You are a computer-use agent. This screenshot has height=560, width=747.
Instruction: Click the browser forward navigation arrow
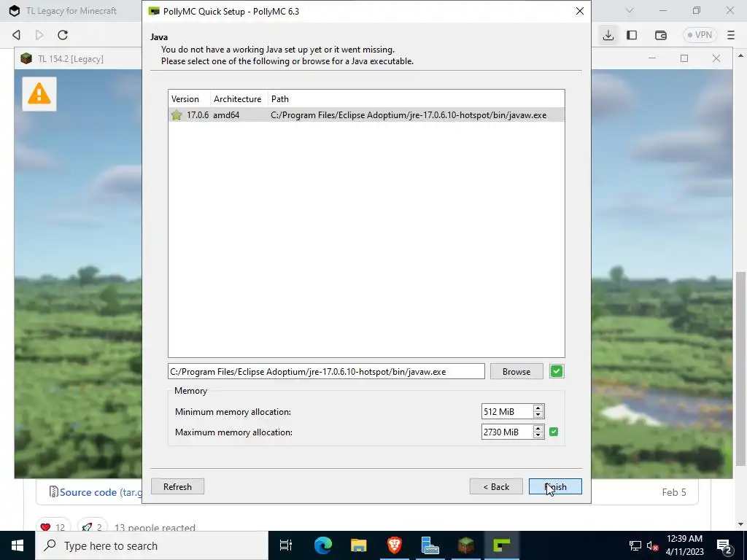(x=39, y=35)
